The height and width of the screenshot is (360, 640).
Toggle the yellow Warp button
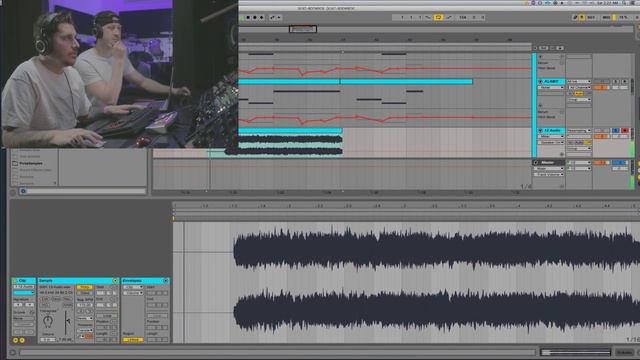coord(84,287)
